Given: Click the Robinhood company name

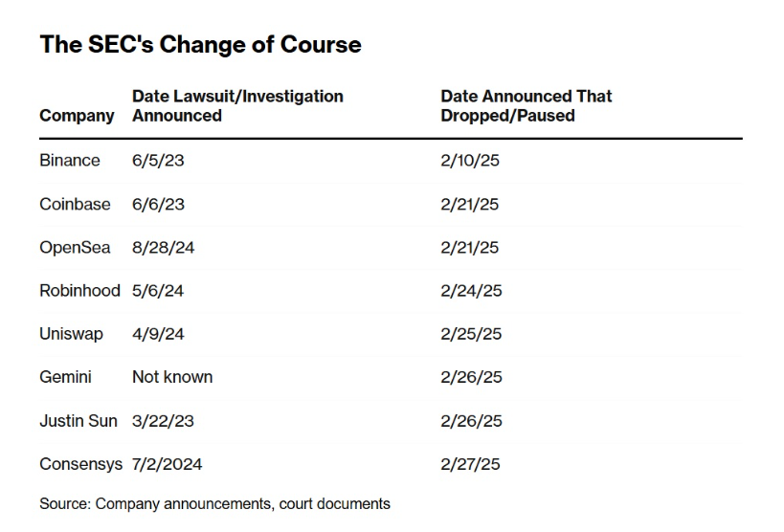Looking at the screenshot, I should [x=79, y=291].
